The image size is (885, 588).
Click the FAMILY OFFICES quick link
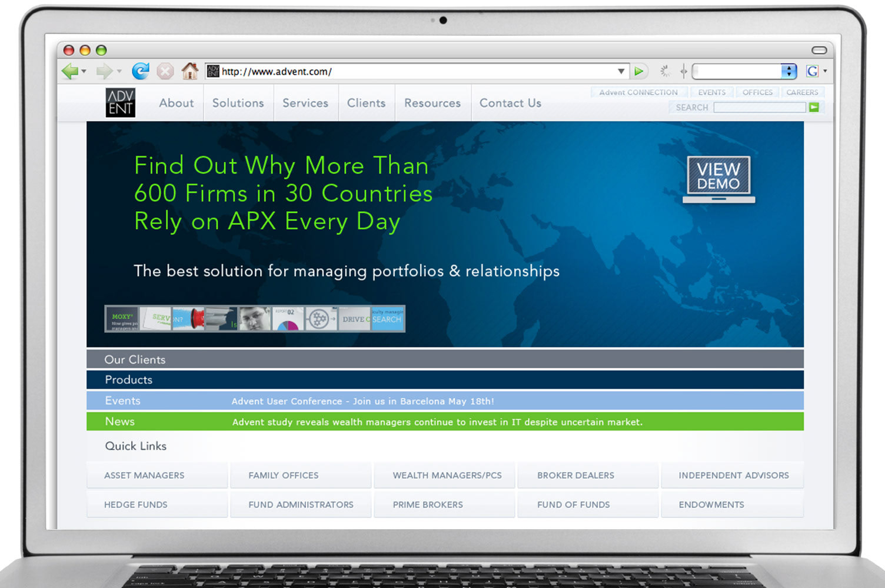click(301, 475)
